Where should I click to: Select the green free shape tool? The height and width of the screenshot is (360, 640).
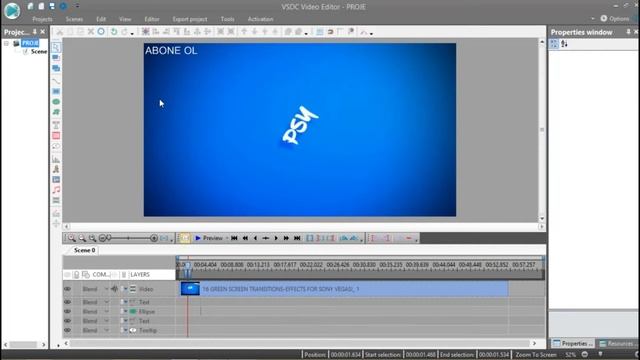(56, 112)
